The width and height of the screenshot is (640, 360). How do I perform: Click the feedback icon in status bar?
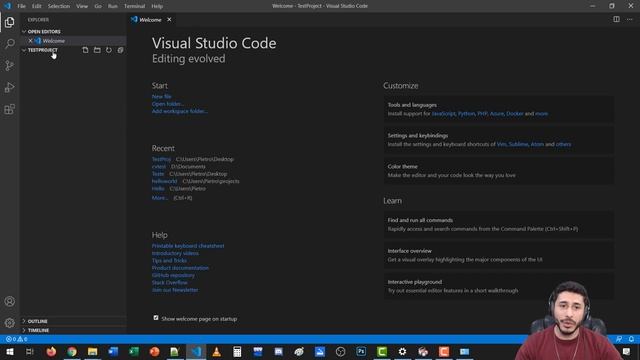(619, 339)
